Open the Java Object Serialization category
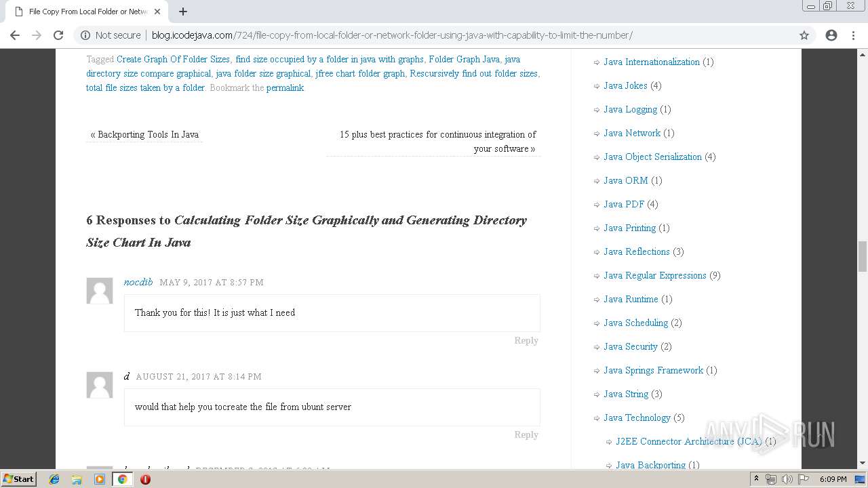Image resolution: width=868 pixels, height=488 pixels. 652,157
